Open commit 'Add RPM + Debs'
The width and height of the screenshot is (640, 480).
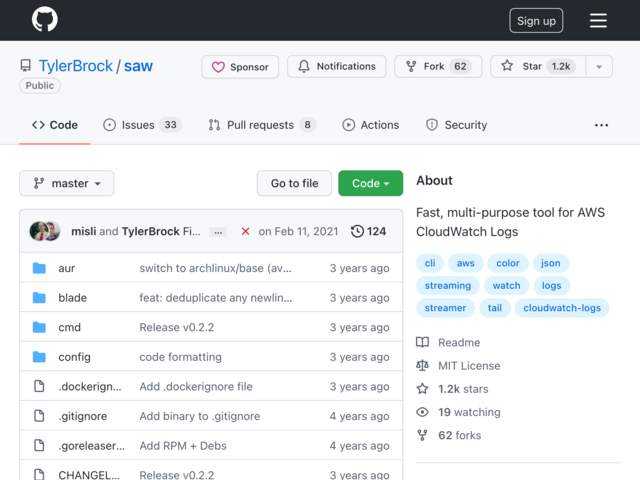pyautogui.click(x=183, y=446)
